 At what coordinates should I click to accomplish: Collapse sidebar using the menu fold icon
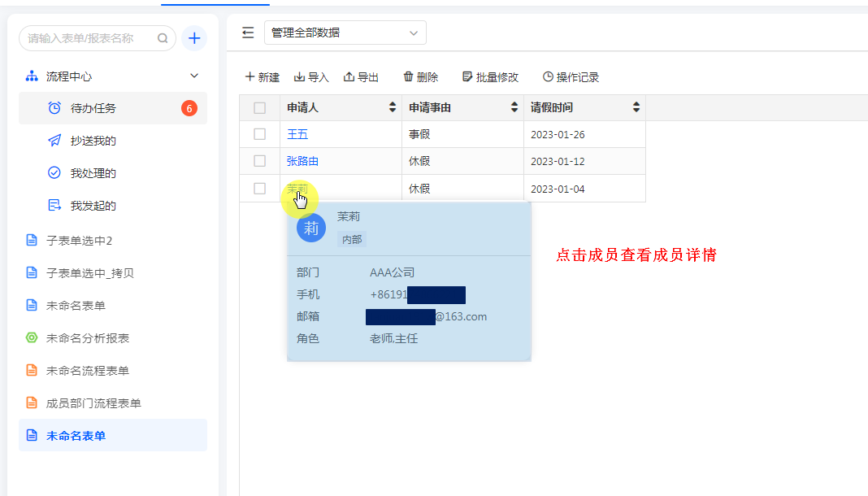248,33
